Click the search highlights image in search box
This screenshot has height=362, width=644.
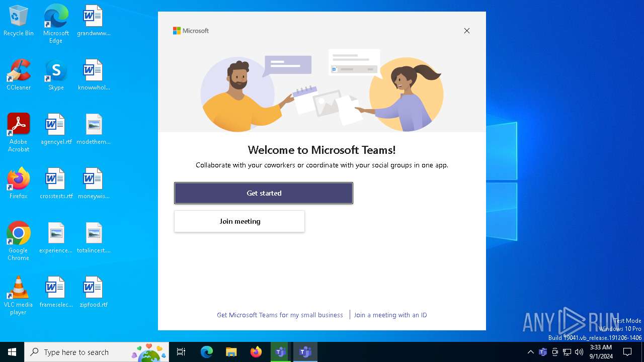pyautogui.click(x=149, y=352)
